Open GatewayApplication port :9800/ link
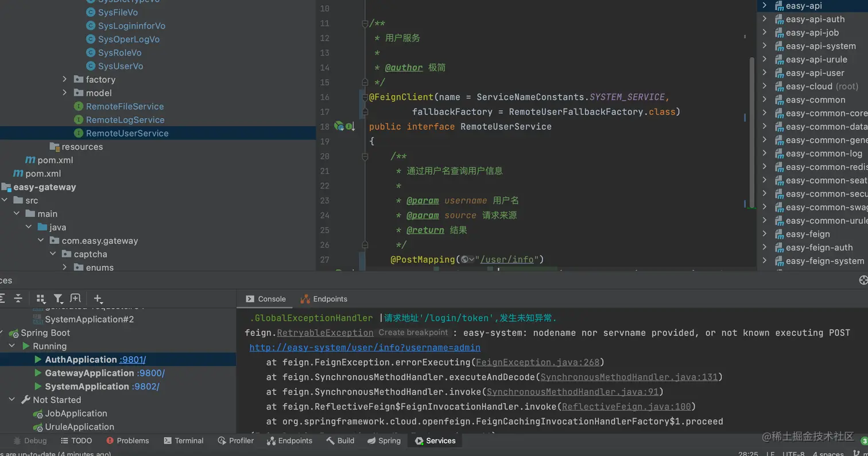The height and width of the screenshot is (456, 868). 150,373
